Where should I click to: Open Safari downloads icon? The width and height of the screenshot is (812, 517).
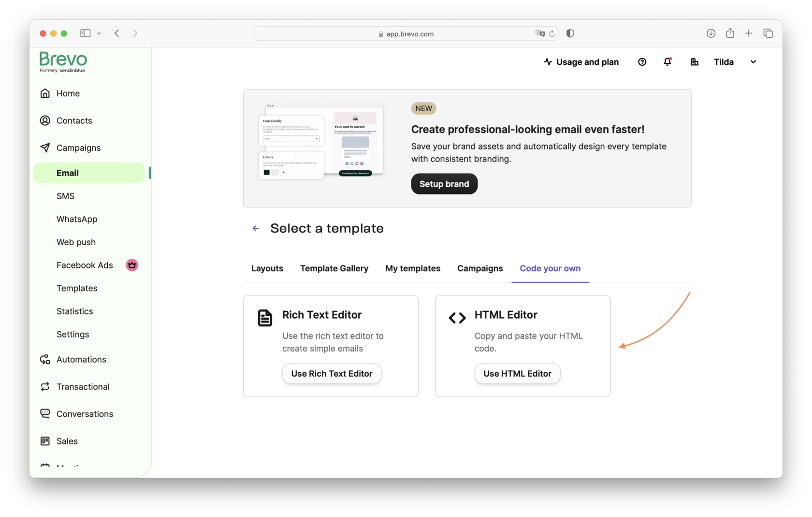tap(711, 33)
